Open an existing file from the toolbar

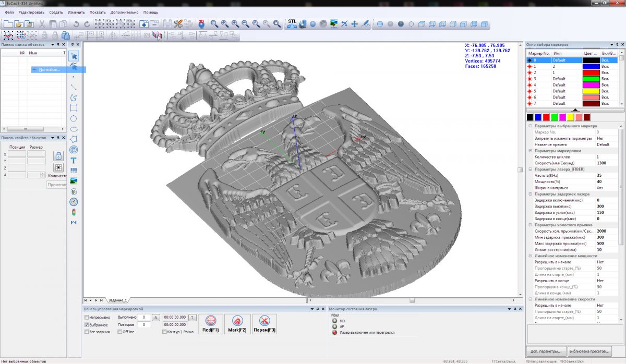18,24
